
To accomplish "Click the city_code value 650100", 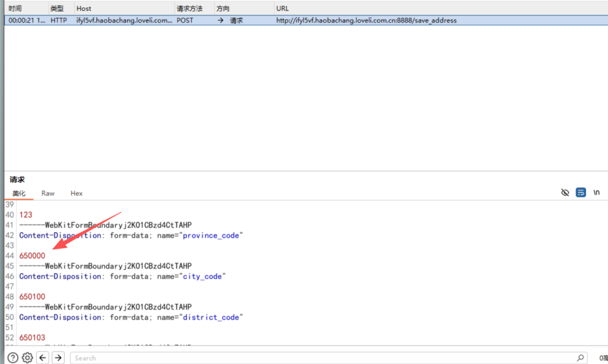I will click(32, 296).
